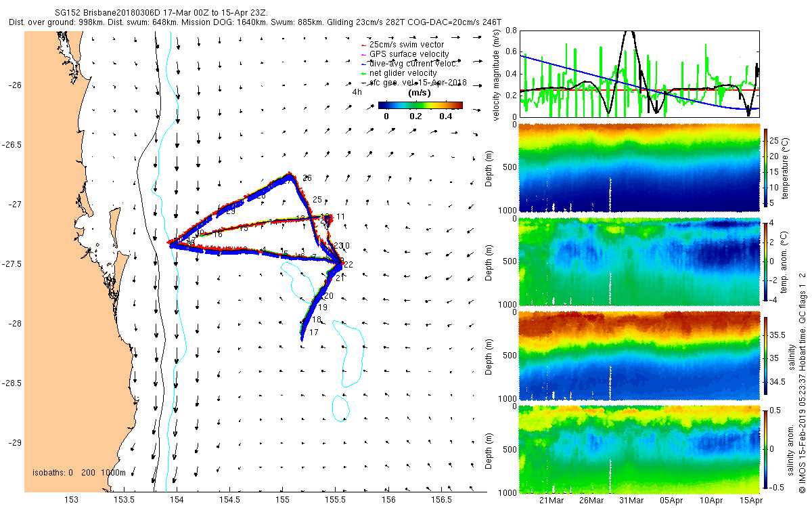
Task: Click the 154.5 longitude axis label
Action: pyautogui.click(x=229, y=500)
